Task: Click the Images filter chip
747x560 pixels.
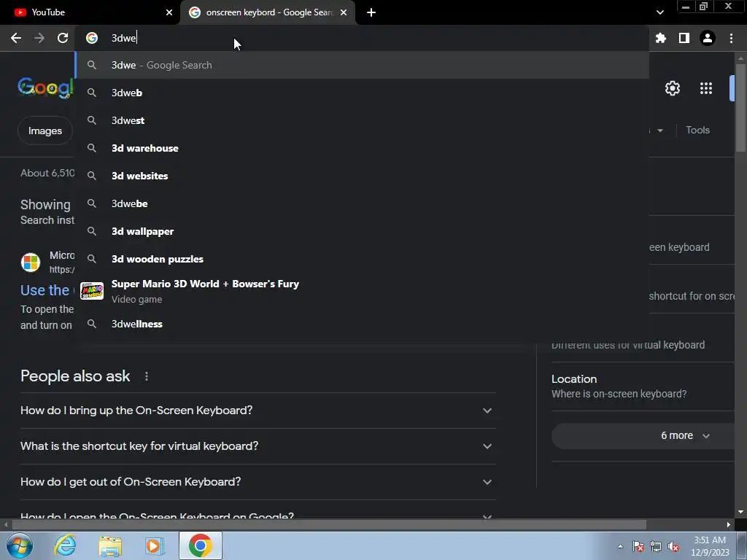Action: (x=44, y=131)
